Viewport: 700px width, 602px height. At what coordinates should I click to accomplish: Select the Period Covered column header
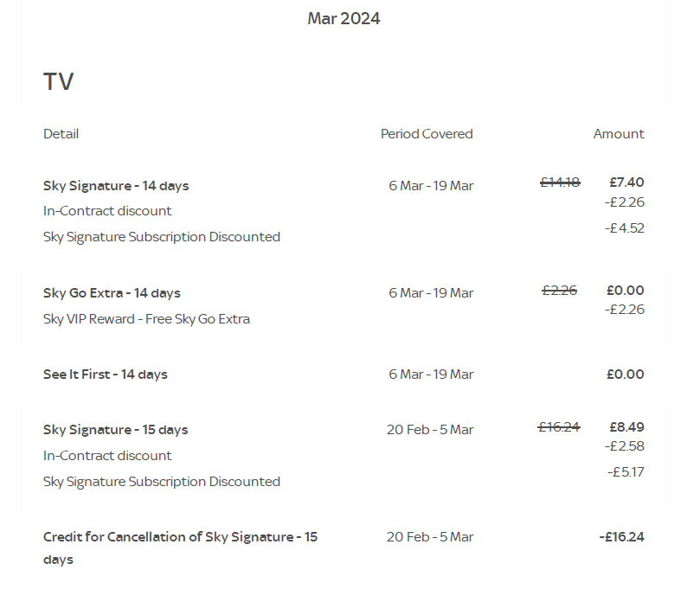click(x=427, y=134)
